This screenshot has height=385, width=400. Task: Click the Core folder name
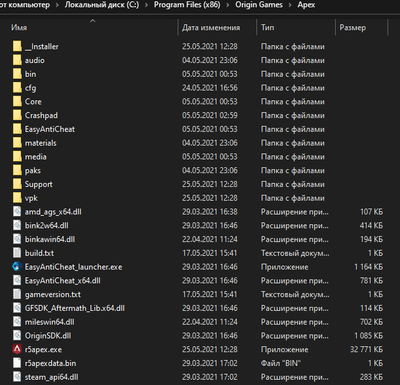coord(33,102)
